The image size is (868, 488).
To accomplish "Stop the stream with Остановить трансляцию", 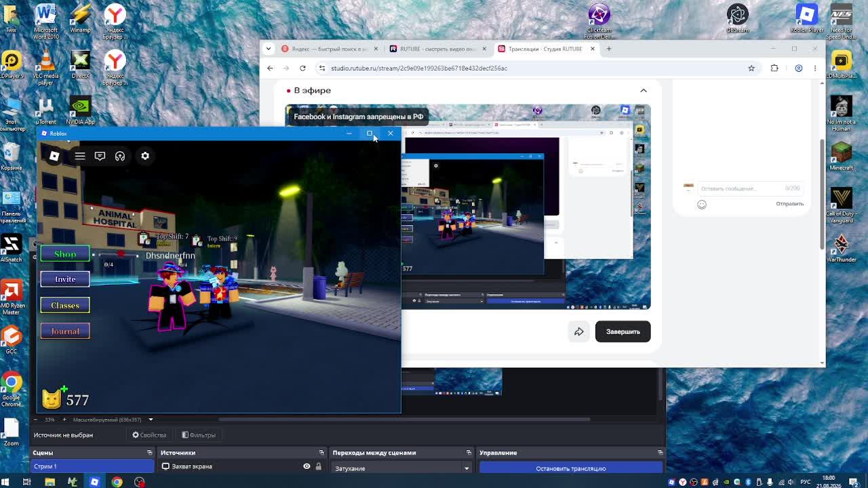I will coord(571,468).
